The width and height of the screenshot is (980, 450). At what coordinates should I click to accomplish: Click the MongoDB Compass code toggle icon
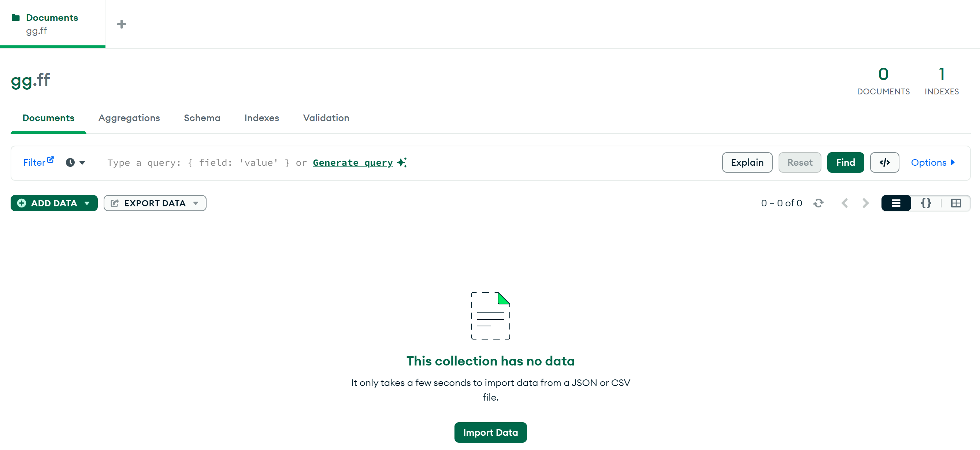(x=884, y=162)
